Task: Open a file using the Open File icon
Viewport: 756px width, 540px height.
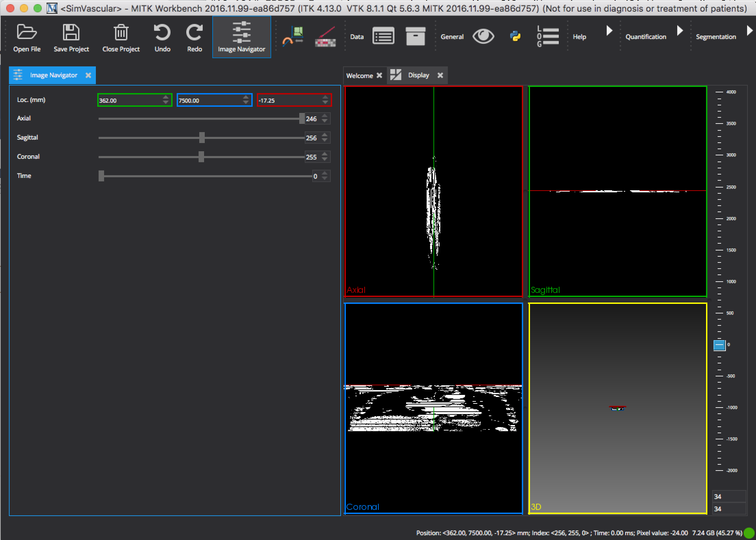Action: click(x=27, y=36)
